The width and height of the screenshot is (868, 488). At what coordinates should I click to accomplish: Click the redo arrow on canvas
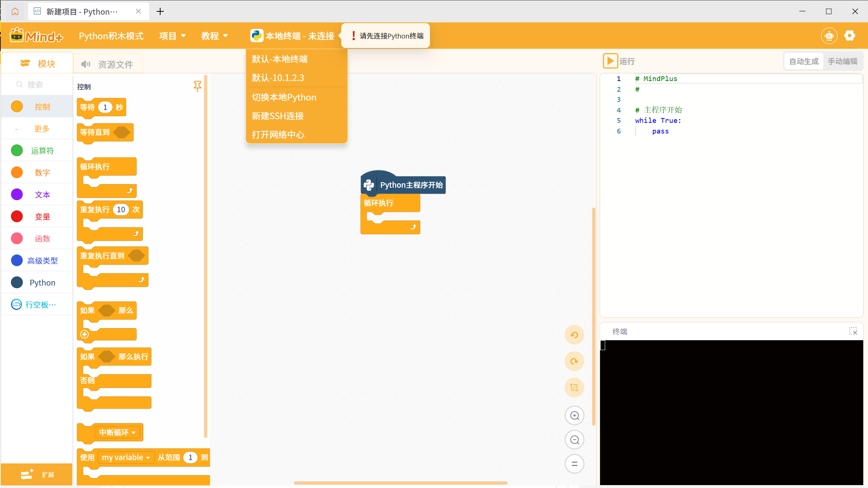pyautogui.click(x=574, y=361)
